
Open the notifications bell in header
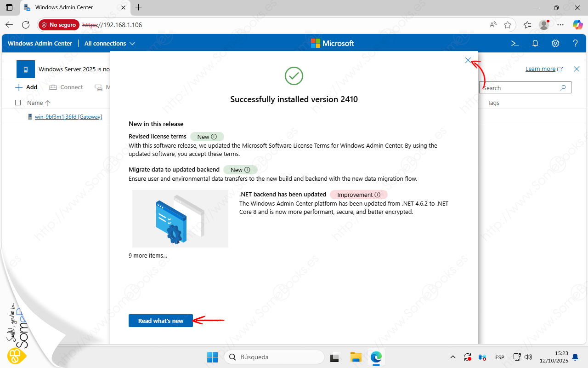pyautogui.click(x=535, y=43)
